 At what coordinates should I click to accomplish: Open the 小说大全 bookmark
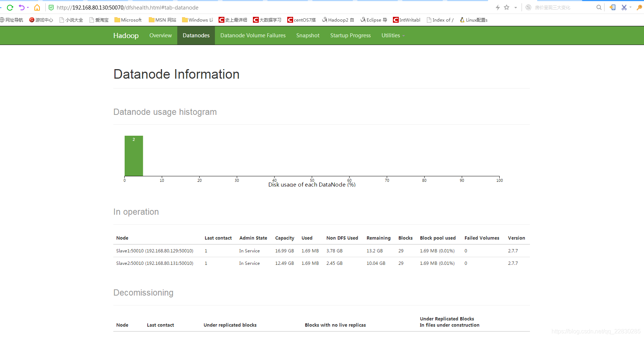click(71, 20)
